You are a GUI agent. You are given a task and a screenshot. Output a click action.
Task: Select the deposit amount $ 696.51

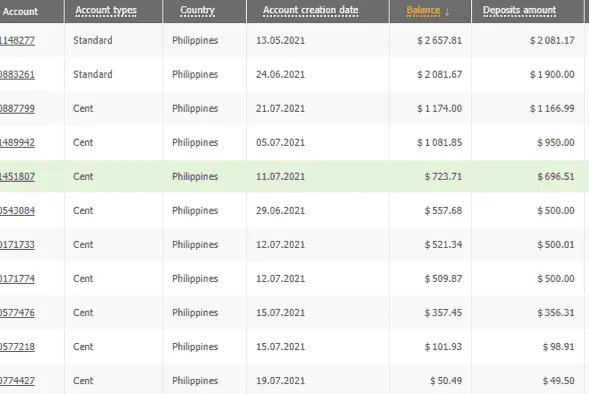[x=556, y=177]
